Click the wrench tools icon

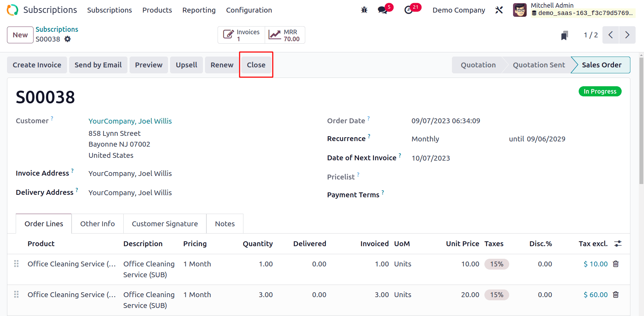(499, 10)
